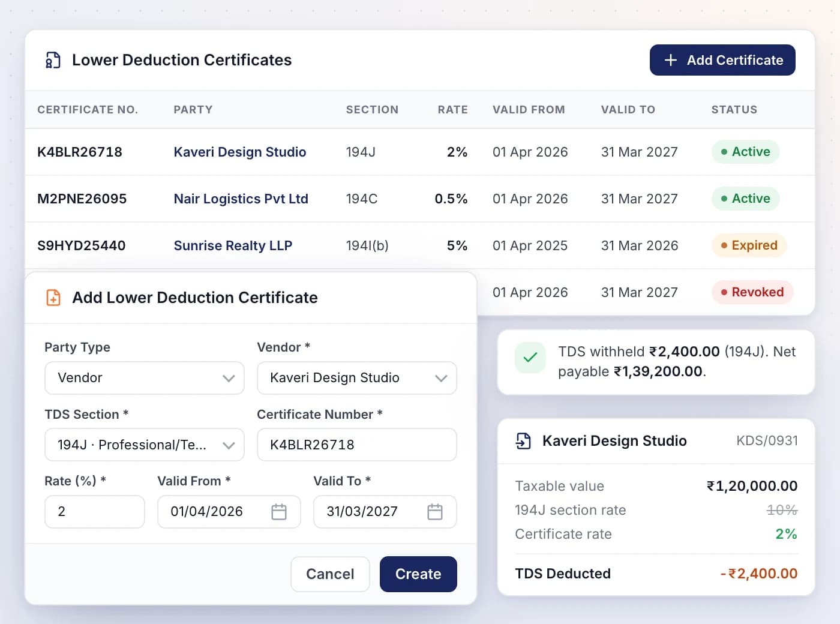Click the Active status of M2PNE26095
This screenshot has width=840, height=624.
(x=746, y=199)
